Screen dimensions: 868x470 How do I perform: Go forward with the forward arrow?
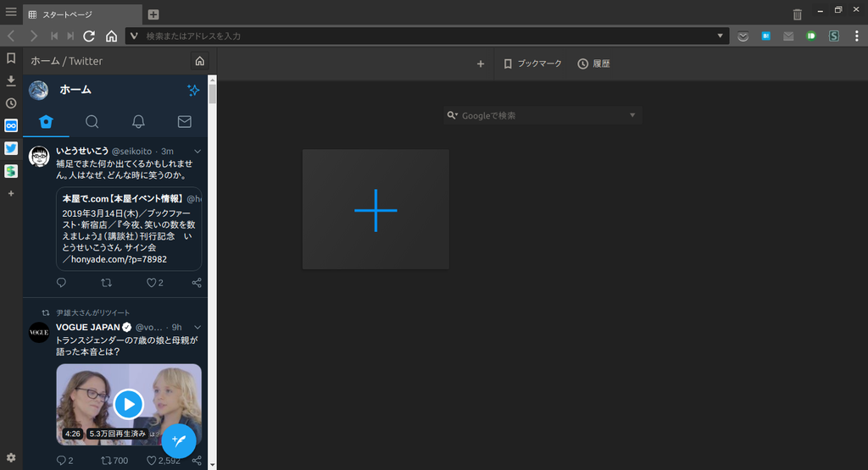pyautogui.click(x=34, y=36)
